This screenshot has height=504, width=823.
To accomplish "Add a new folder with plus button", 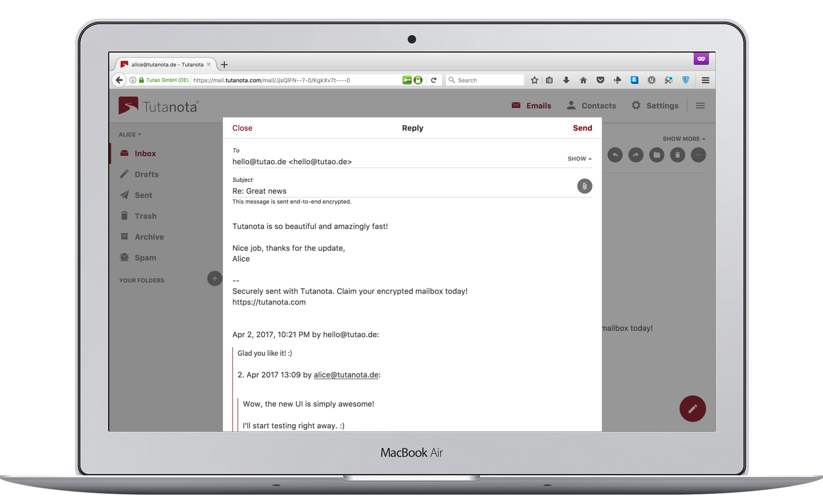I will tap(214, 278).
